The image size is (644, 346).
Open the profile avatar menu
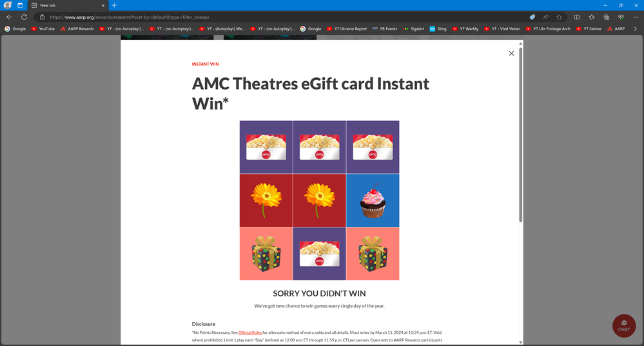point(7,5)
